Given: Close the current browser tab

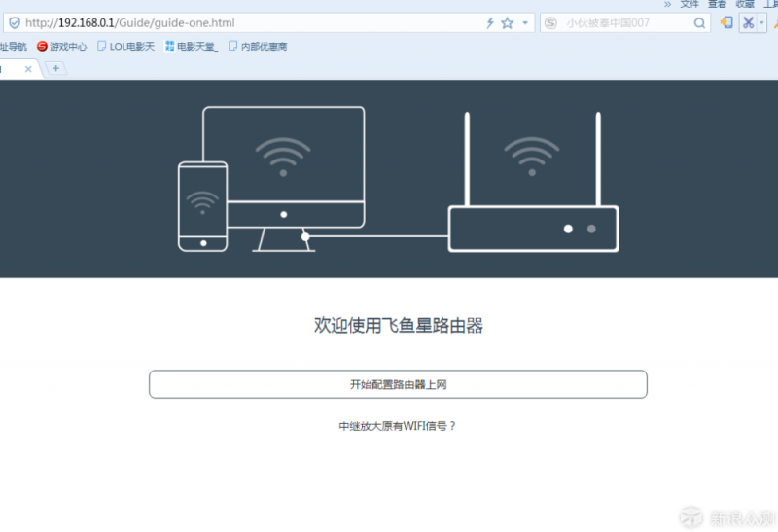Looking at the screenshot, I should (28, 69).
